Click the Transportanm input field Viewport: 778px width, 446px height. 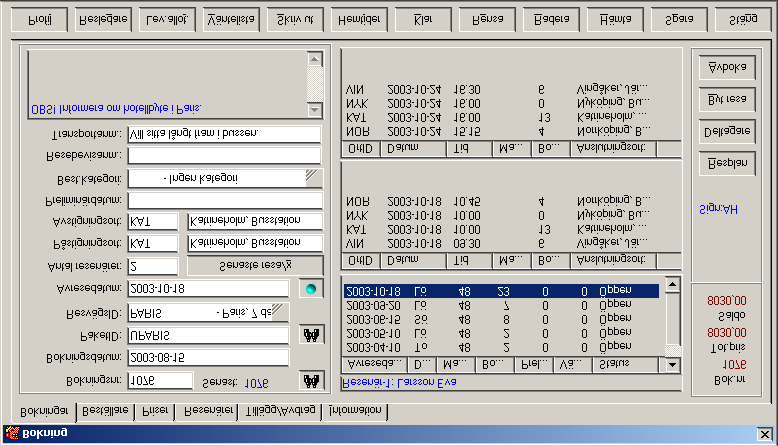(x=224, y=134)
